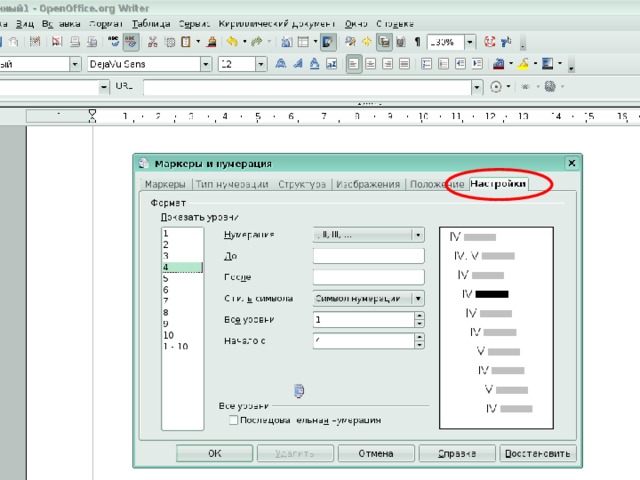Image resolution: width=640 pixels, height=480 pixels.
Task: Click the What's This help icon
Action: click(506, 42)
